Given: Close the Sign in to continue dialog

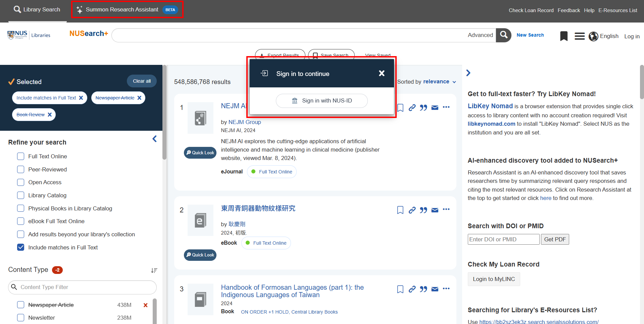Looking at the screenshot, I should tap(382, 73).
